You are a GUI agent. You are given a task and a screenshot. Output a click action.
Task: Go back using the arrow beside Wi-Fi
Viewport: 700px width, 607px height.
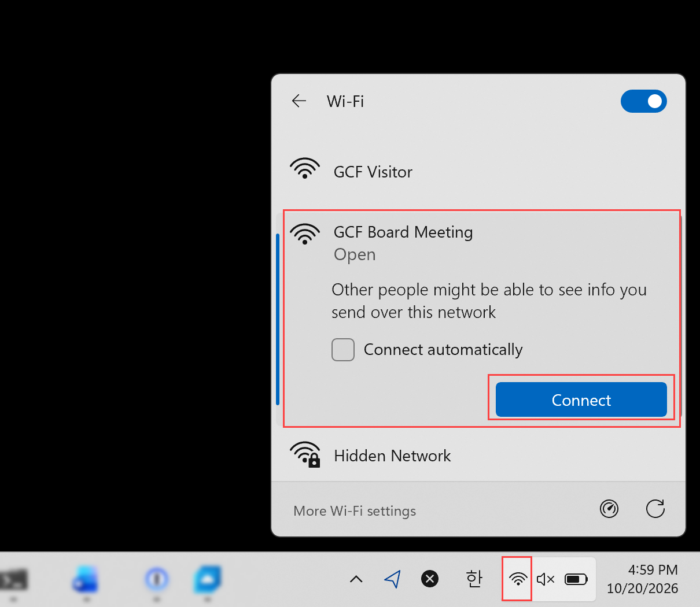point(299,101)
